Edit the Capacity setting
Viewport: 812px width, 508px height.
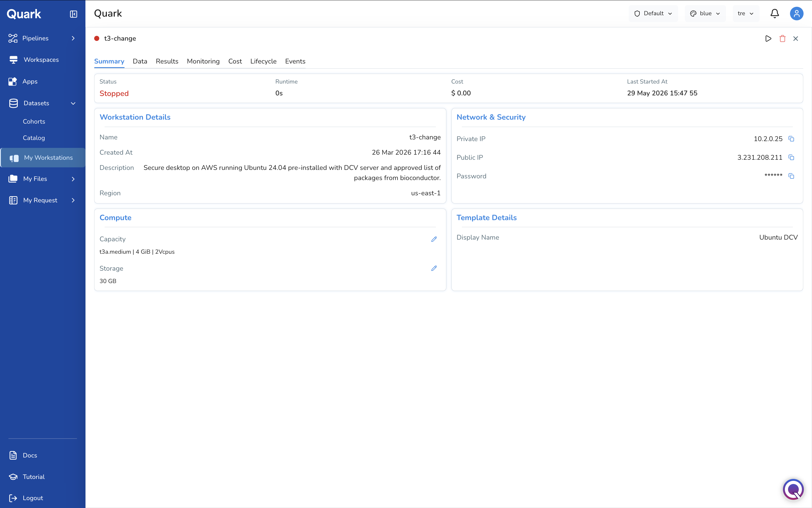[x=434, y=239]
